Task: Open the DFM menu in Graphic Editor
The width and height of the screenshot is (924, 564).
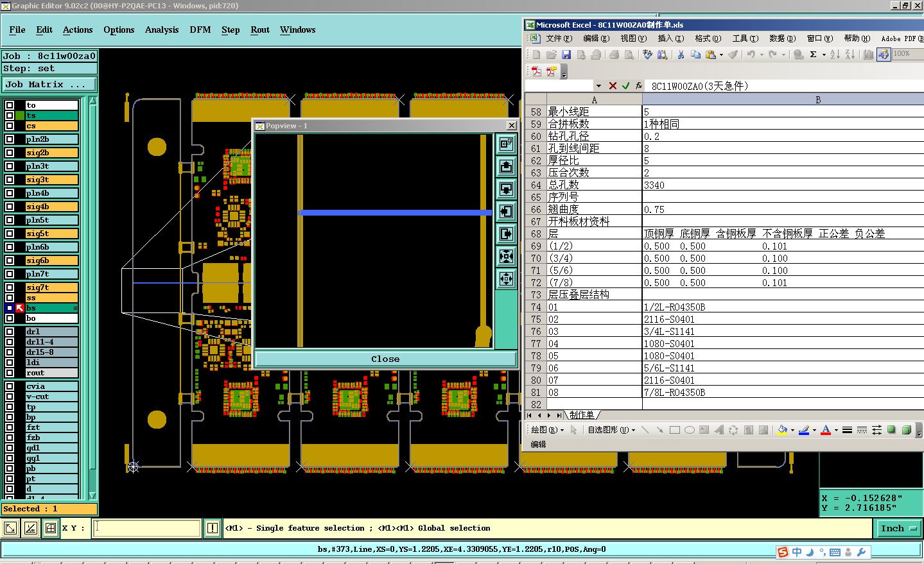Action: point(200,30)
